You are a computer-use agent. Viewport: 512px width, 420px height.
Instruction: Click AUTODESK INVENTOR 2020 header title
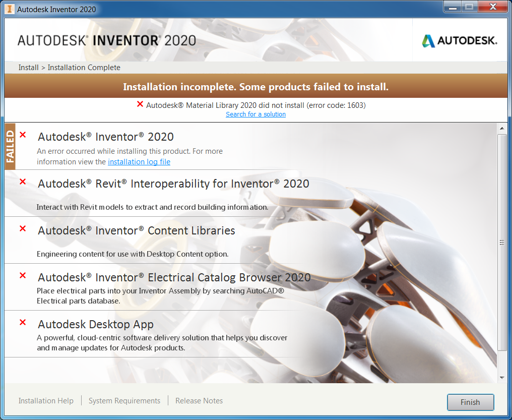click(107, 40)
